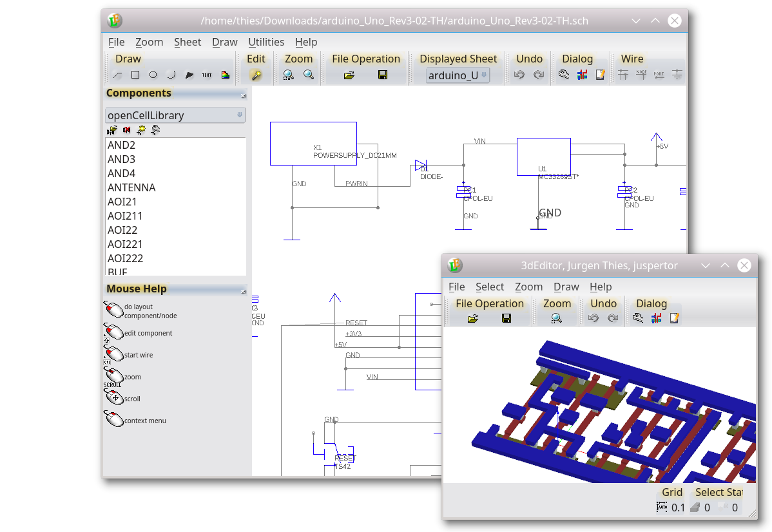Close the Mouse Help panel
772x532 pixels.
click(x=243, y=292)
